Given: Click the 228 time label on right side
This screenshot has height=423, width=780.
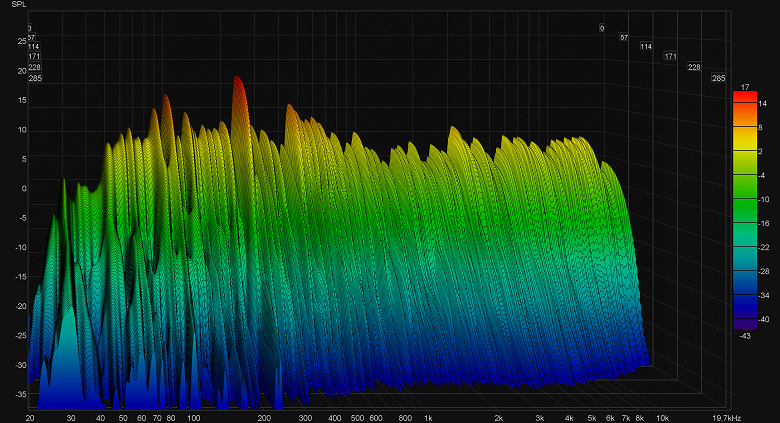Looking at the screenshot, I should [694, 67].
